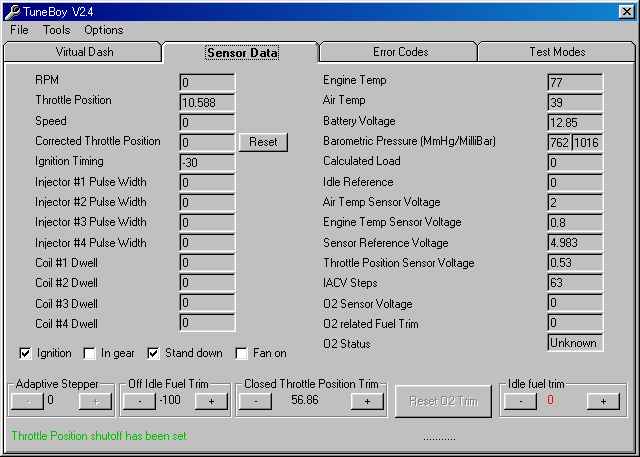Click the Coil #3 Dwell value field
Viewport: 640px width, 457px height.
coord(207,302)
